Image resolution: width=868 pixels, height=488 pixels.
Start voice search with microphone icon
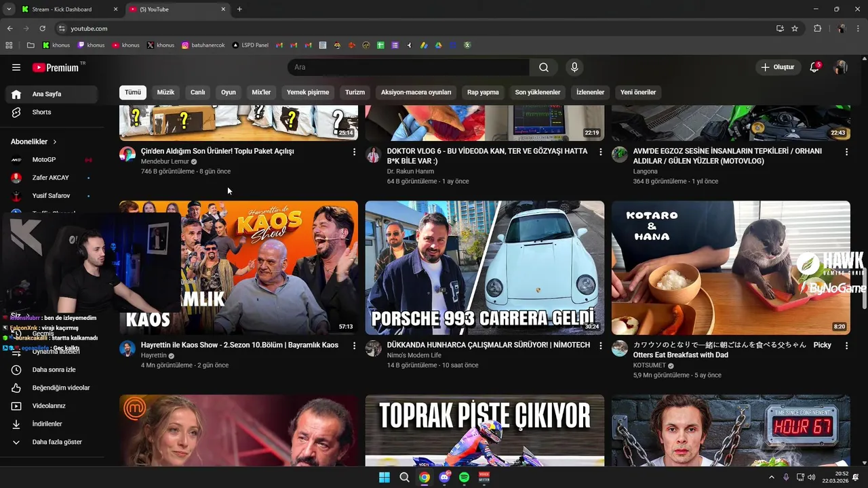[574, 67]
